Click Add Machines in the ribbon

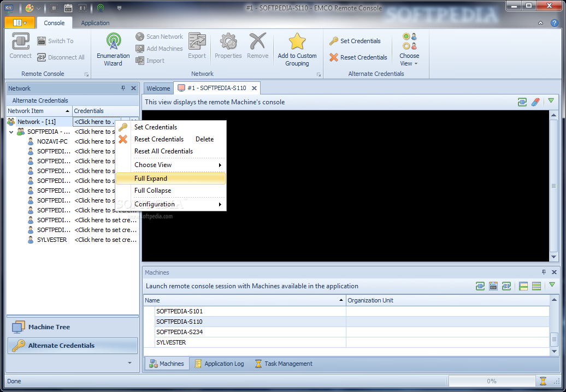point(159,49)
